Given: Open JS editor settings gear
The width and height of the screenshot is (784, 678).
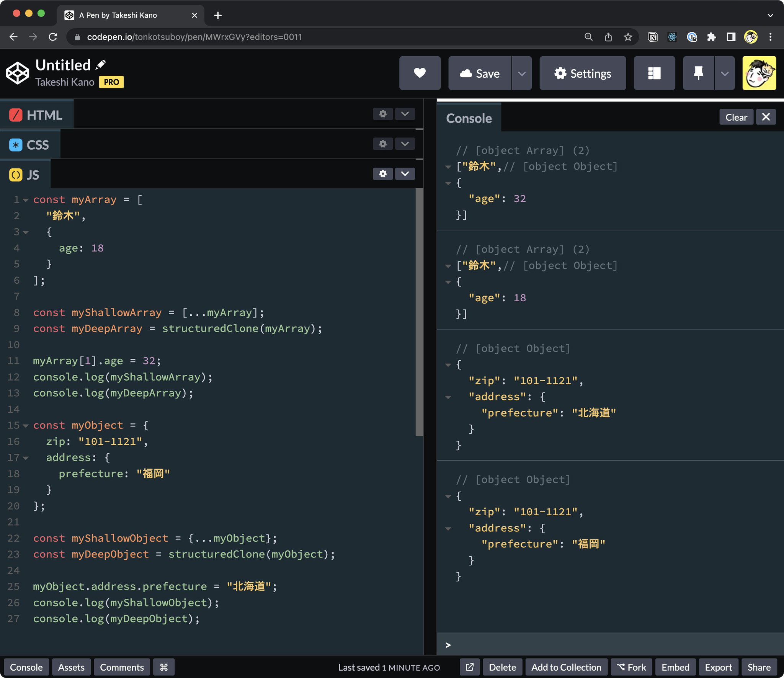Looking at the screenshot, I should point(382,174).
